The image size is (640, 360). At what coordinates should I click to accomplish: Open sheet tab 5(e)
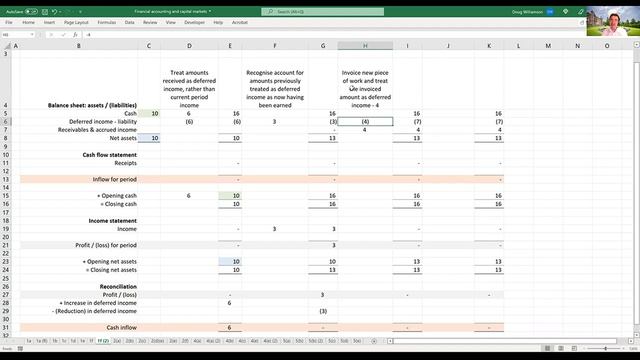[357, 341]
